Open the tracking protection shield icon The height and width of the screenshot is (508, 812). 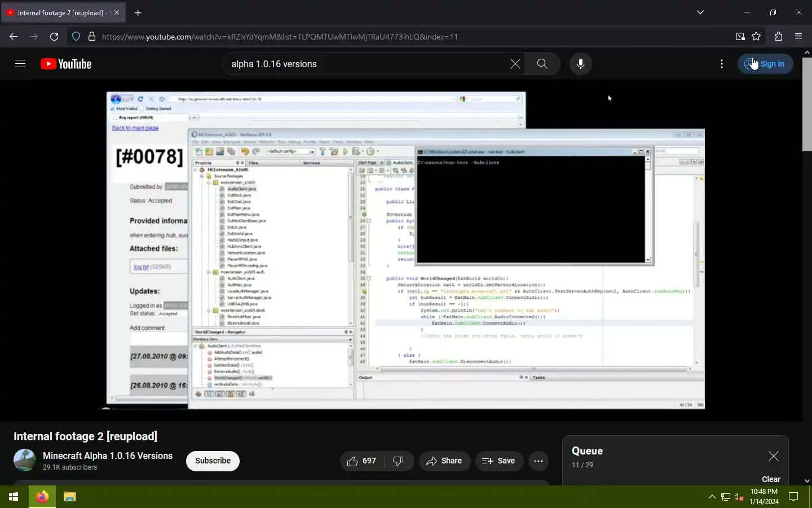pyautogui.click(x=76, y=37)
